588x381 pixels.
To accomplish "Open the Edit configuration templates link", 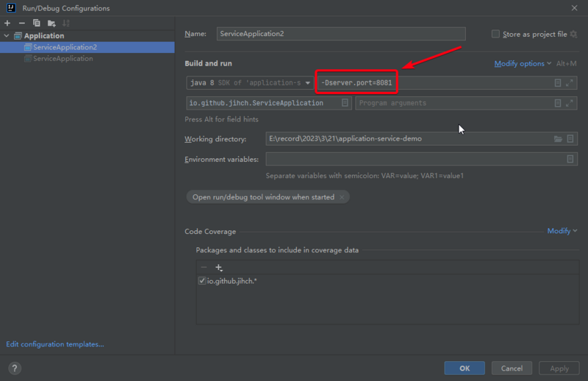I will (55, 344).
